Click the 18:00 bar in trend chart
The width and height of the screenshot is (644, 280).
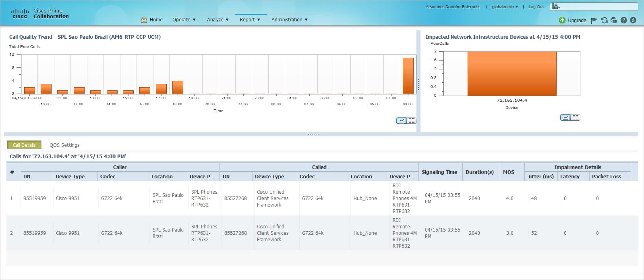pyautogui.click(x=178, y=87)
